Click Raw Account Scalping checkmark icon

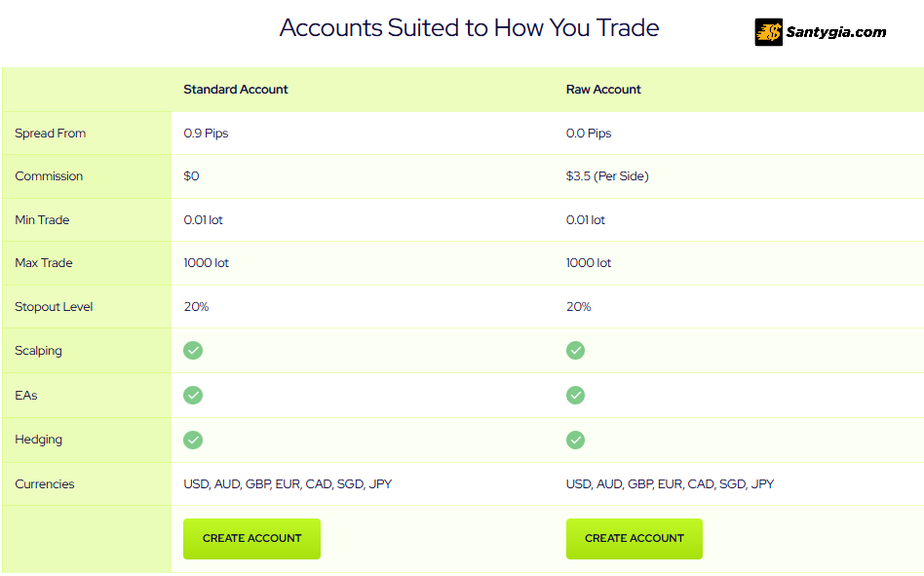pyautogui.click(x=575, y=351)
